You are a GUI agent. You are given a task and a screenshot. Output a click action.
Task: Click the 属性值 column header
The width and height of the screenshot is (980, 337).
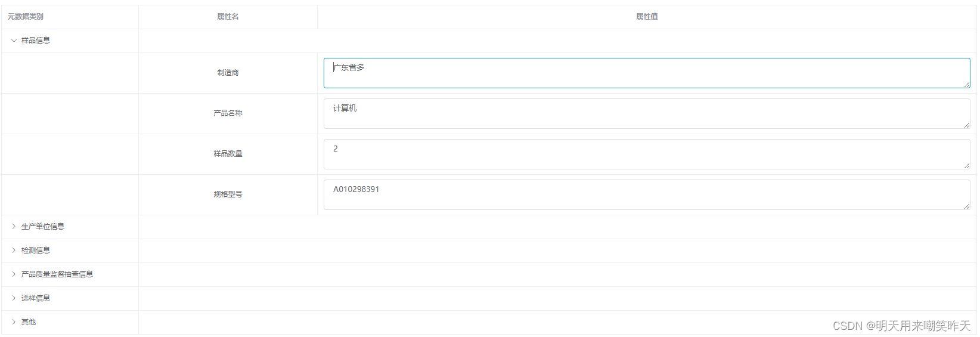tap(647, 17)
